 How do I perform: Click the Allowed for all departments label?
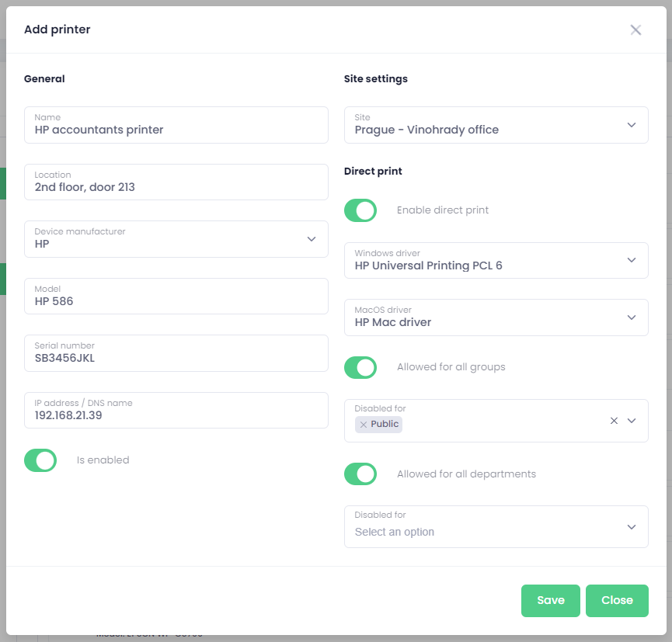pyautogui.click(x=466, y=474)
